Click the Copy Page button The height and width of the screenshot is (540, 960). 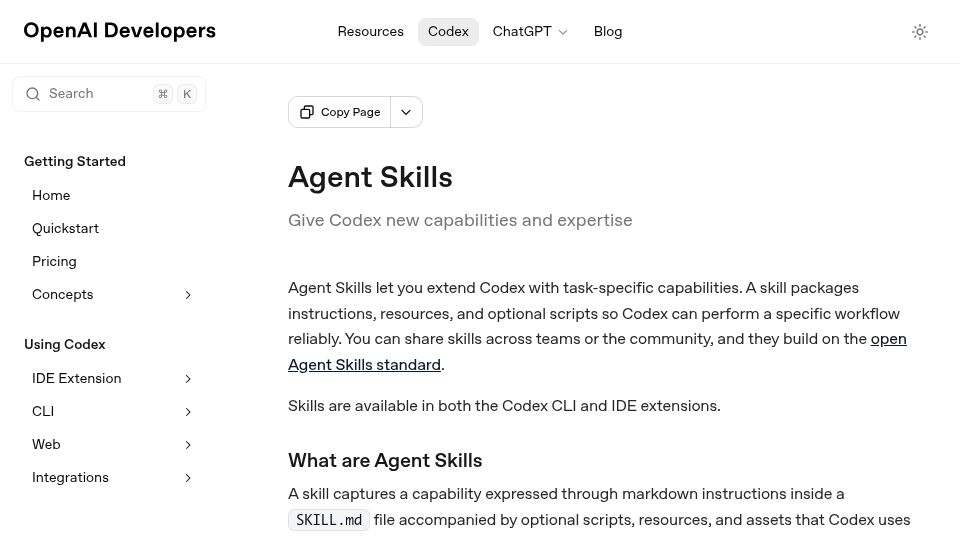pos(340,112)
